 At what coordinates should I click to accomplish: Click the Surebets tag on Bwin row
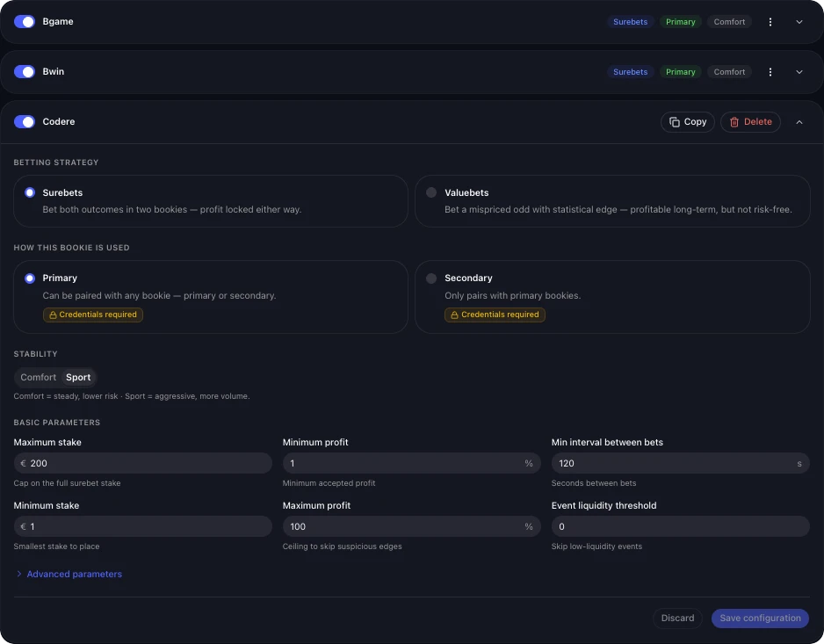click(x=630, y=72)
